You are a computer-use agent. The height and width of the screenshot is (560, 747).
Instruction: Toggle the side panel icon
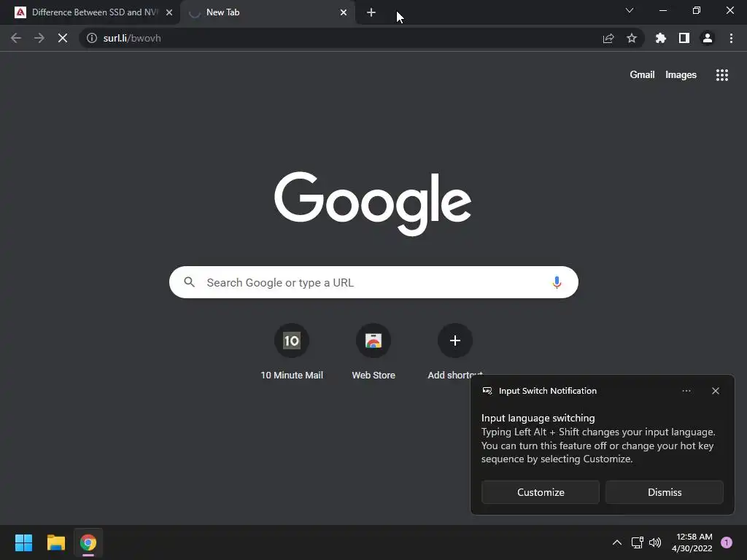pyautogui.click(x=684, y=38)
